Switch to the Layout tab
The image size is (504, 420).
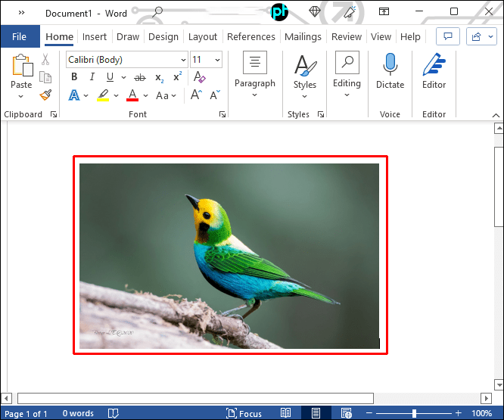click(x=202, y=36)
